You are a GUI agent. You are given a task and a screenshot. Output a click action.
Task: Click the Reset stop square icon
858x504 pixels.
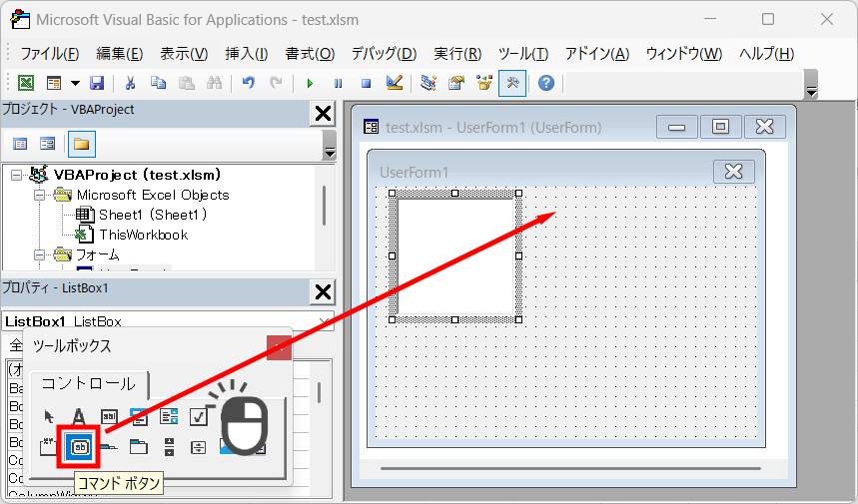point(366,83)
